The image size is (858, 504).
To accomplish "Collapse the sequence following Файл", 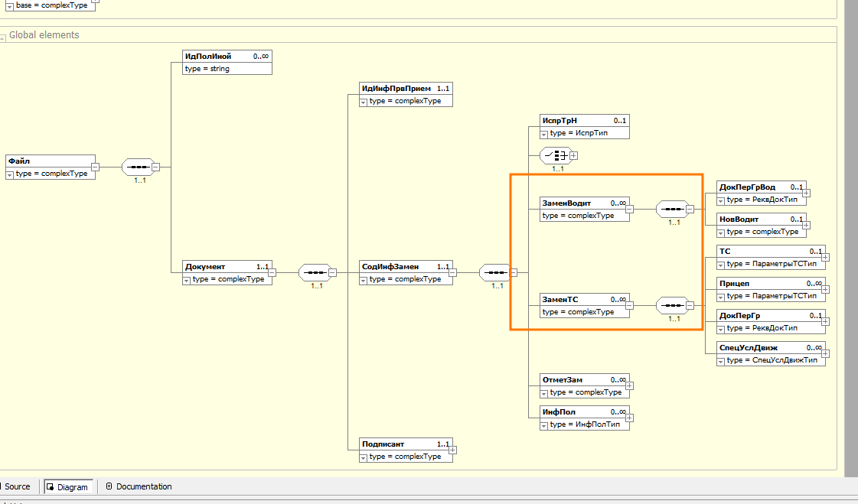I will (x=155, y=167).
